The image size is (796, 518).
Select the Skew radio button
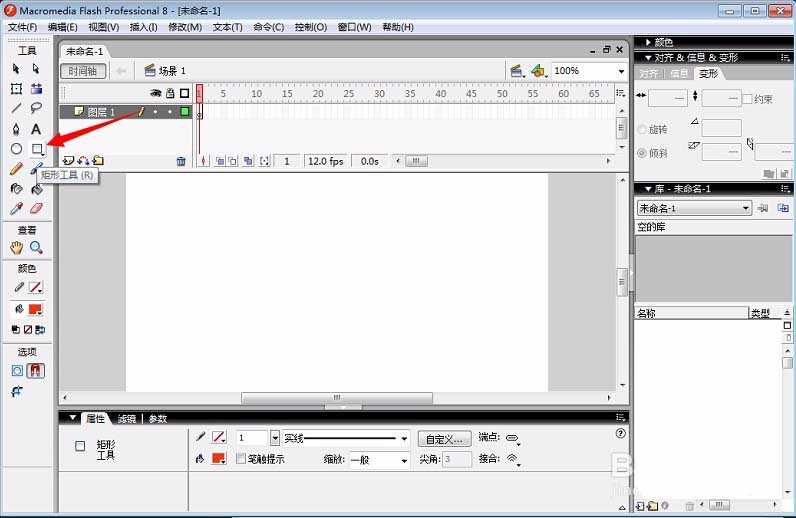click(642, 153)
